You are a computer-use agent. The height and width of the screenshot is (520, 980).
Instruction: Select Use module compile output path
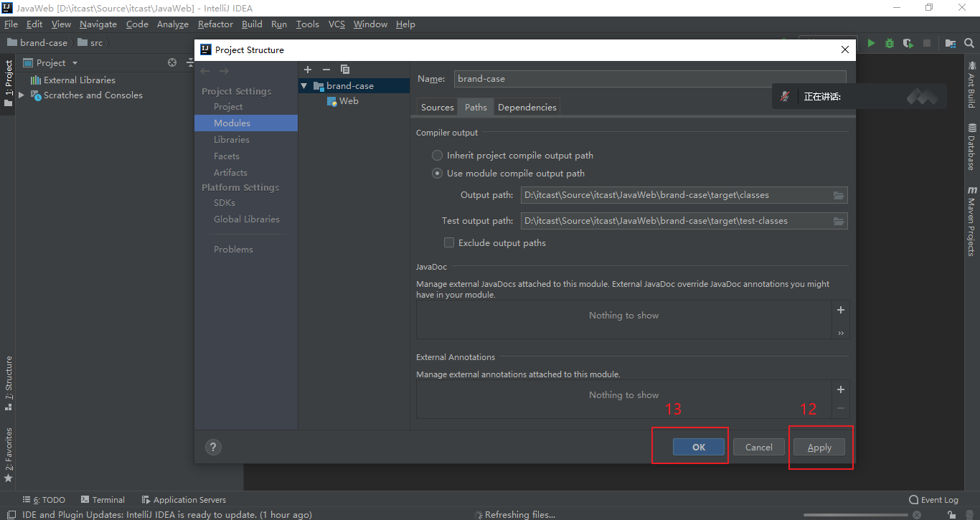point(437,173)
